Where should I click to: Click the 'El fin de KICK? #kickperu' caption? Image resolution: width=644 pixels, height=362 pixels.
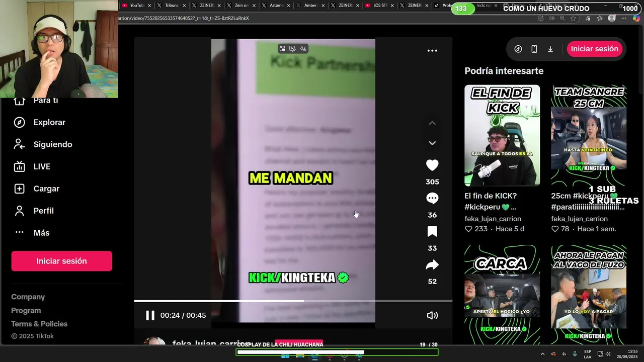click(x=491, y=201)
